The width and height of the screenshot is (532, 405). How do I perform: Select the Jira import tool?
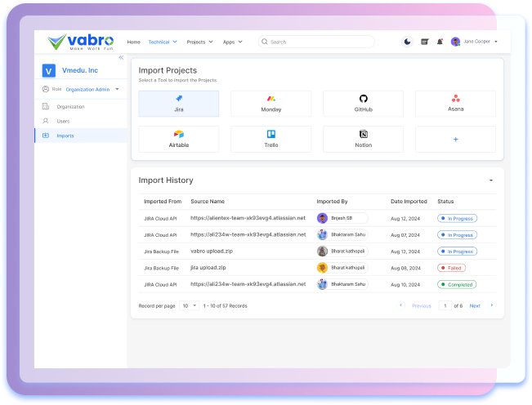pyautogui.click(x=178, y=104)
